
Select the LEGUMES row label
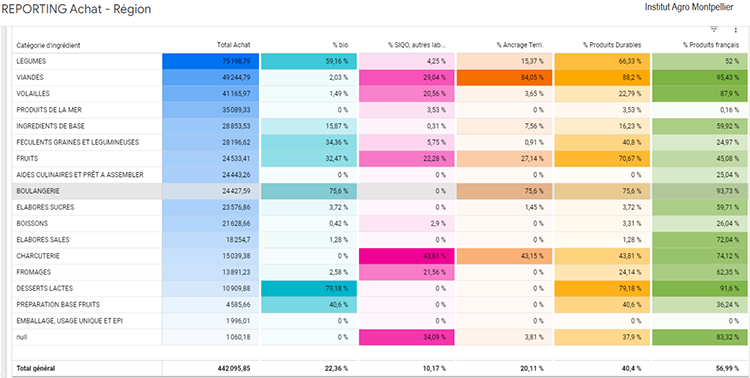click(x=31, y=62)
